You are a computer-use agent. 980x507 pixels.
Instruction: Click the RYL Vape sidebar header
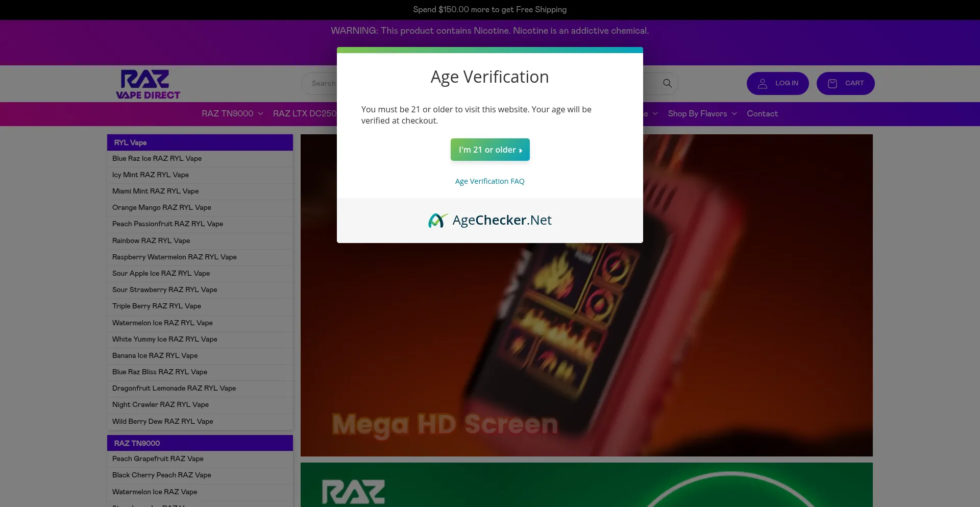[200, 142]
